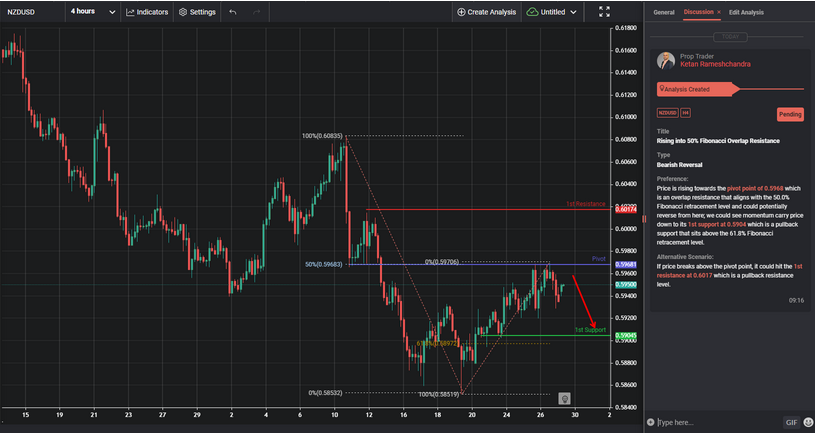Click the undo arrow icon

click(233, 12)
